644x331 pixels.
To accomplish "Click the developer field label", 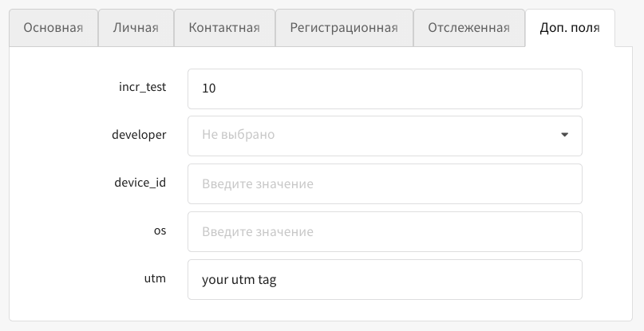I will point(139,135).
